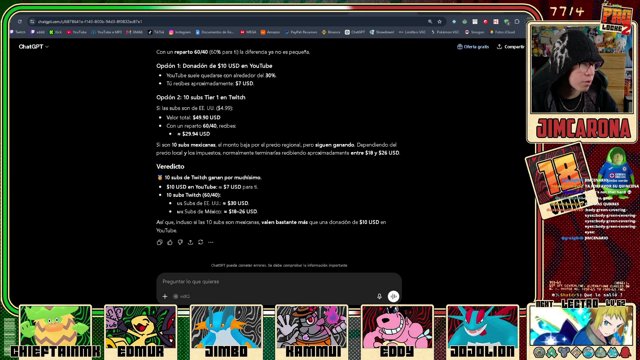Select the EDMUR Pokémon card
Image resolution: width=640 pixels, height=360 pixels.
click(140, 332)
